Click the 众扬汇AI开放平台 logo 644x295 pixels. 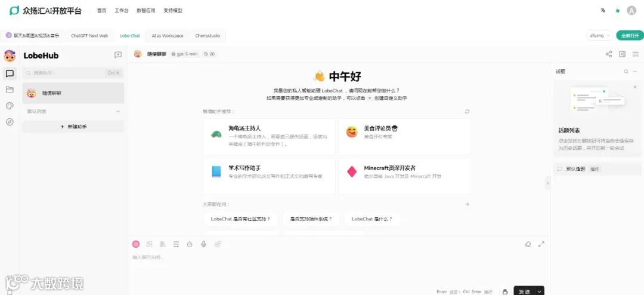click(x=45, y=11)
